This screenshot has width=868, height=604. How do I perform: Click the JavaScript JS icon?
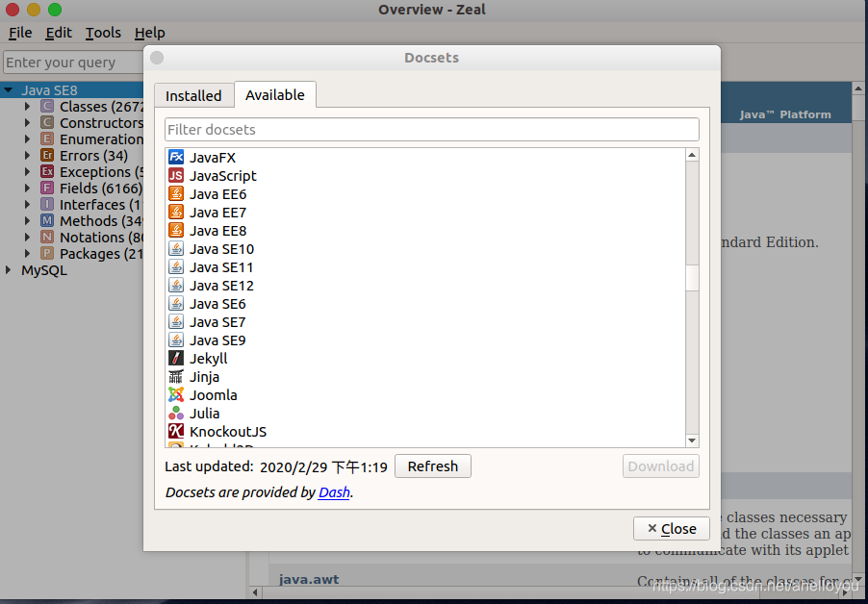[176, 175]
